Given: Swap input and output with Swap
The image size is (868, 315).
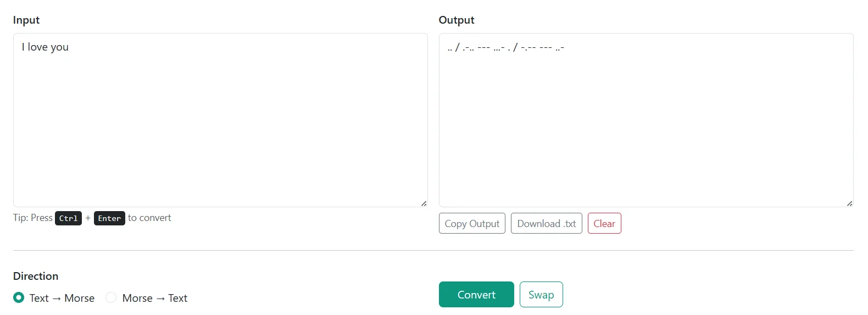Looking at the screenshot, I should (x=541, y=295).
